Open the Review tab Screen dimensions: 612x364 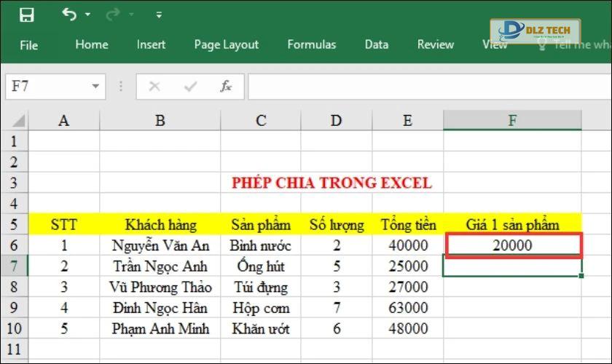[x=436, y=44]
